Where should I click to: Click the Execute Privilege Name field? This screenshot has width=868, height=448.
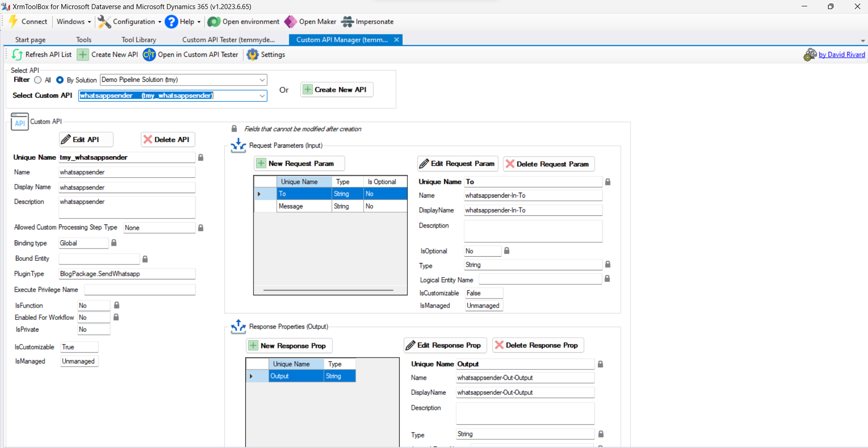(140, 290)
